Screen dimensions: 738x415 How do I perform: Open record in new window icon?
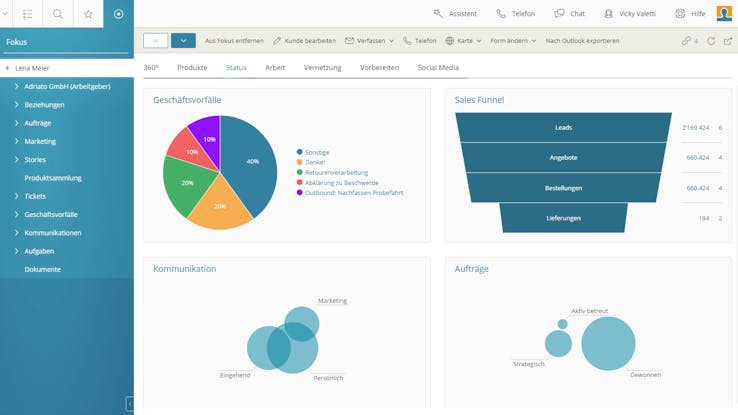(x=727, y=41)
